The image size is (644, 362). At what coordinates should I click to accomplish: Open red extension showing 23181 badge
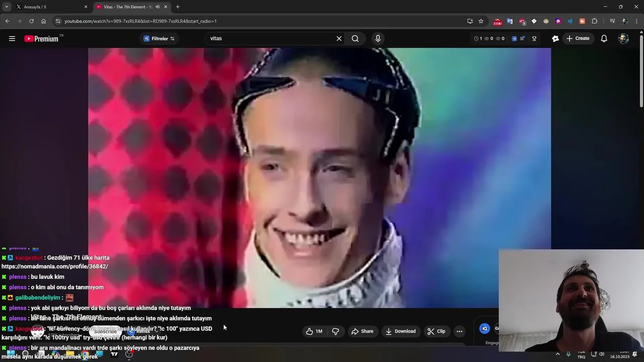coord(498,22)
